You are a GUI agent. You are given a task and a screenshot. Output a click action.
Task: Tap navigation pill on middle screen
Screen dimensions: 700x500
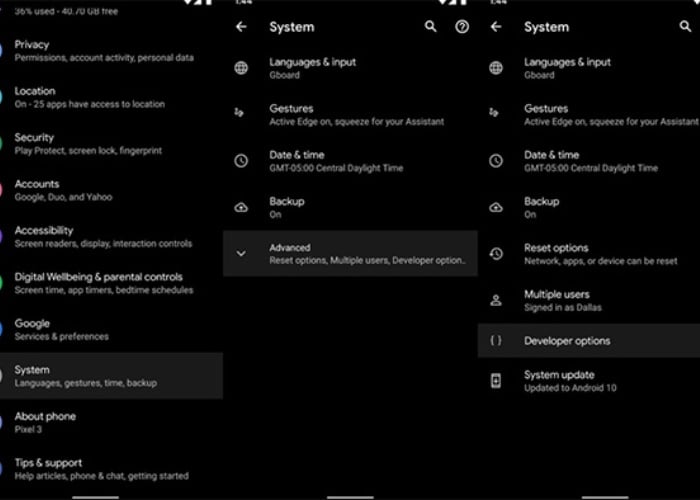(x=350, y=497)
